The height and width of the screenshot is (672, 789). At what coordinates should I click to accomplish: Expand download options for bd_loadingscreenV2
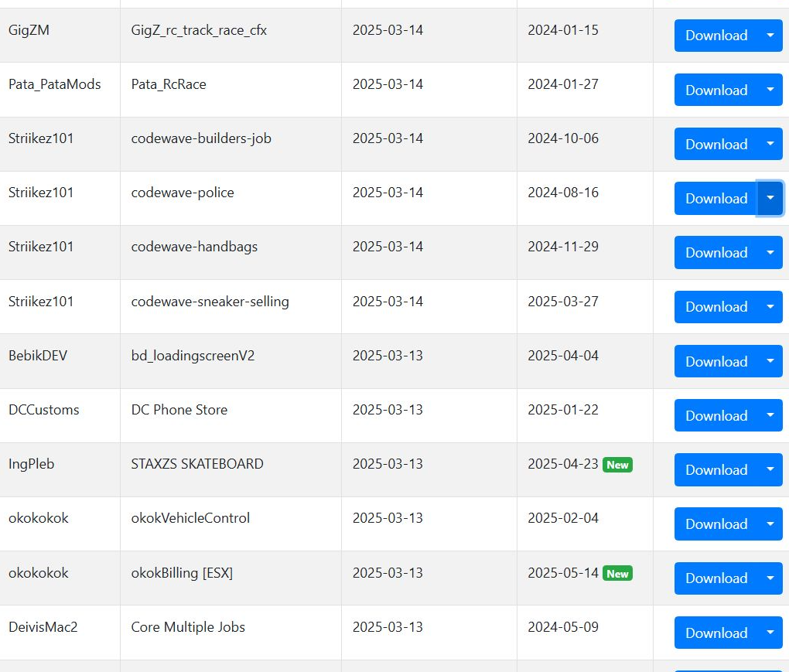coord(770,361)
